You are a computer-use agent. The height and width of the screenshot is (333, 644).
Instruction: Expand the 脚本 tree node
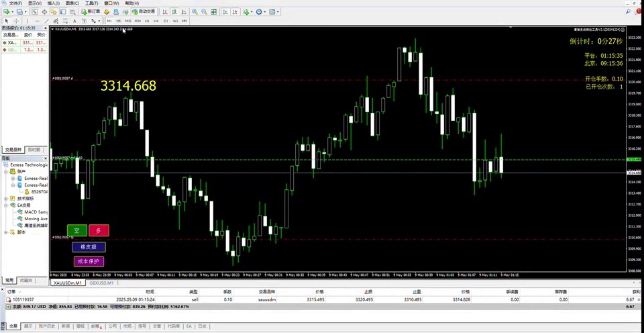7,232
